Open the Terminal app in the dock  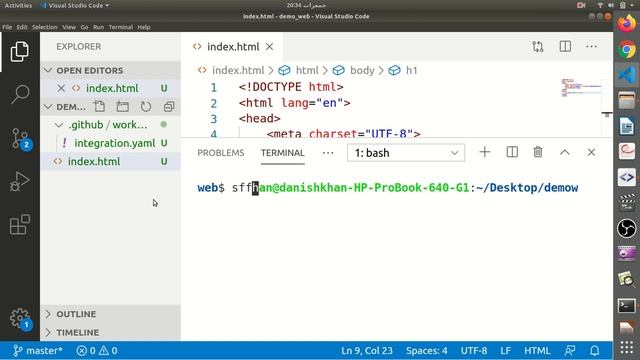coord(627,305)
